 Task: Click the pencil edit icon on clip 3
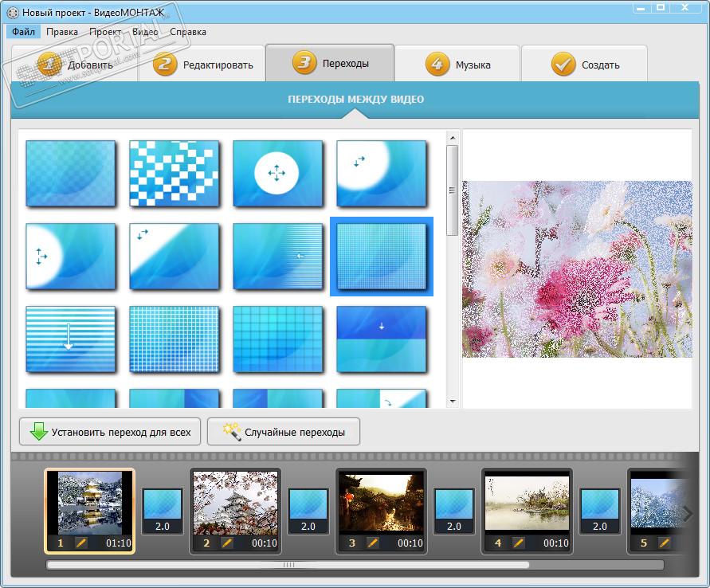[373, 543]
